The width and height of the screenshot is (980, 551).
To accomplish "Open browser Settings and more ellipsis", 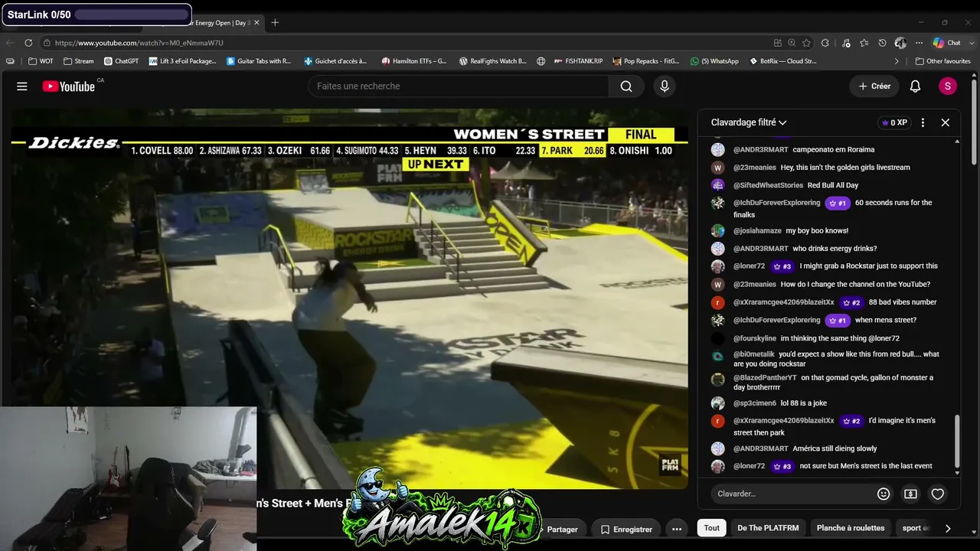I will click(x=919, y=43).
